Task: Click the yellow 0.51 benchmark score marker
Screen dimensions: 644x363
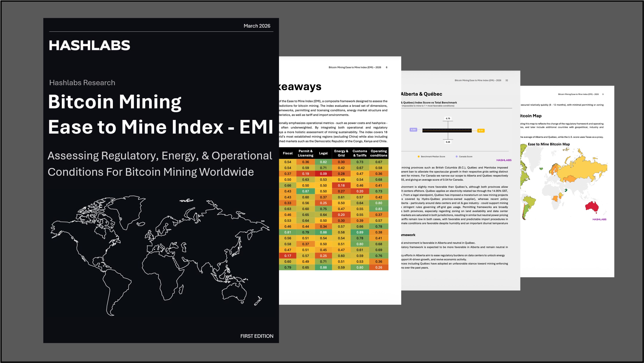Action: point(481,130)
